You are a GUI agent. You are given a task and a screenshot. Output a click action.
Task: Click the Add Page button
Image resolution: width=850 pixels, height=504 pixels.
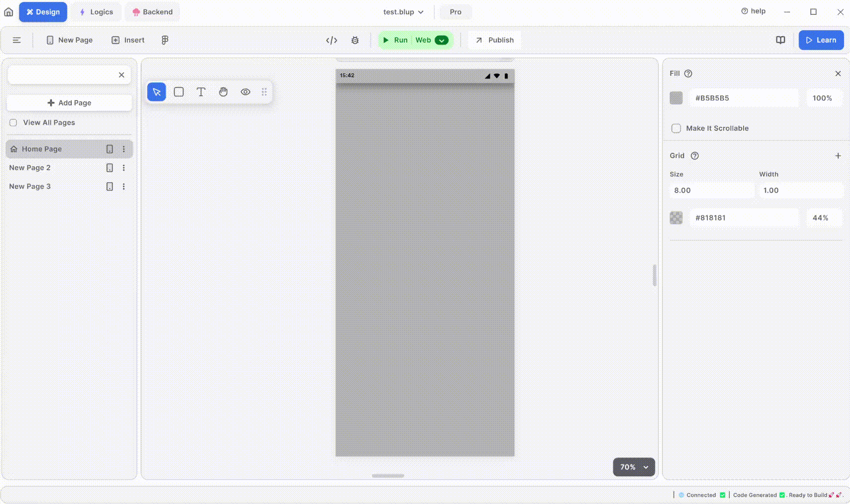(x=69, y=103)
